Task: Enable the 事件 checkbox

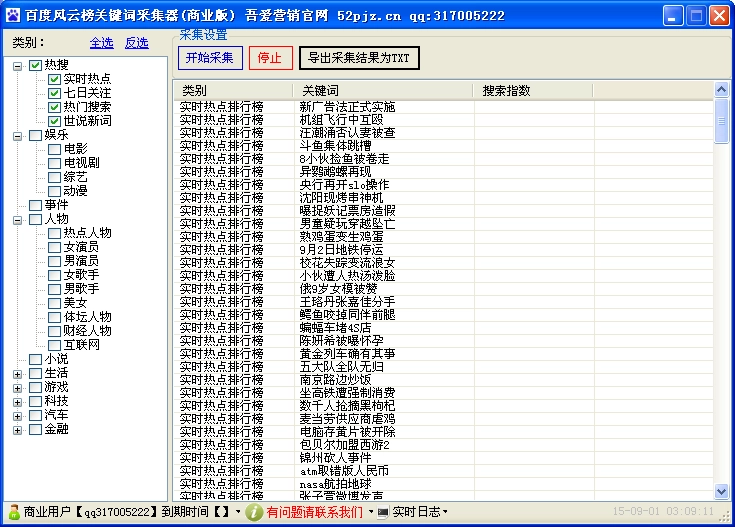Action: click(x=36, y=205)
